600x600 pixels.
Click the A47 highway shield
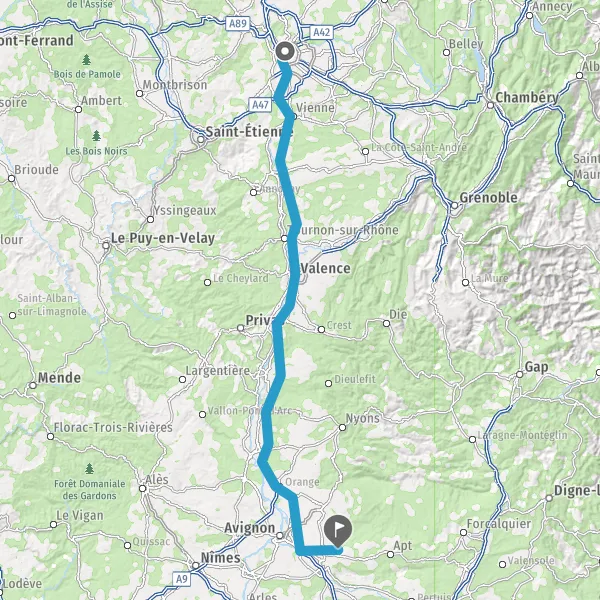click(260, 105)
